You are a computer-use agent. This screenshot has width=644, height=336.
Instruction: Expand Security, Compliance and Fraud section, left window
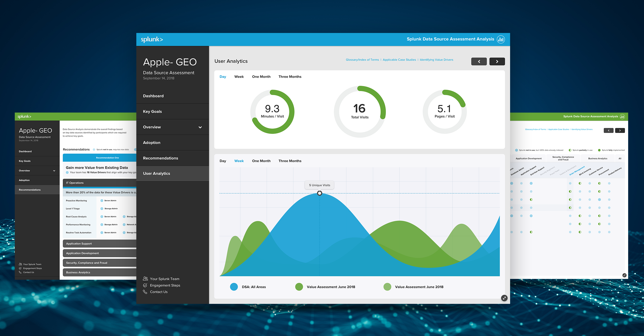click(x=100, y=263)
